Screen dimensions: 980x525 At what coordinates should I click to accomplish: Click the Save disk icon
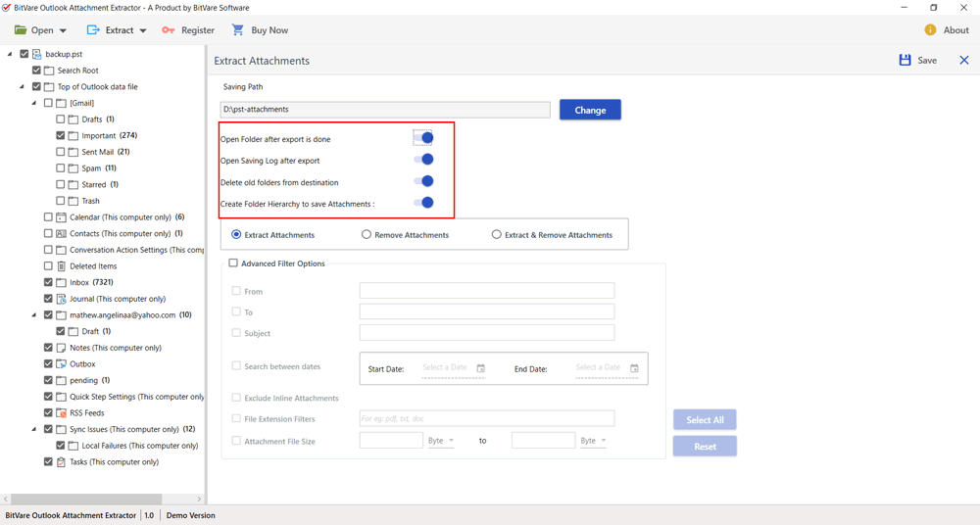(x=905, y=61)
